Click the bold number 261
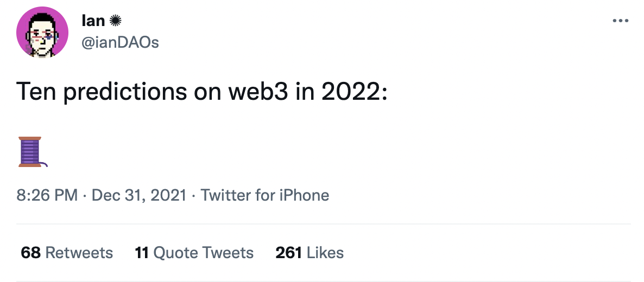 (289, 253)
